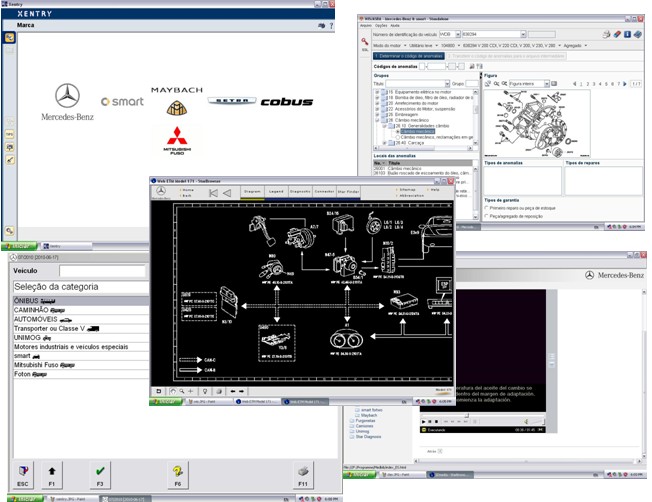Select Transporter ou Classe V row

click(81, 328)
